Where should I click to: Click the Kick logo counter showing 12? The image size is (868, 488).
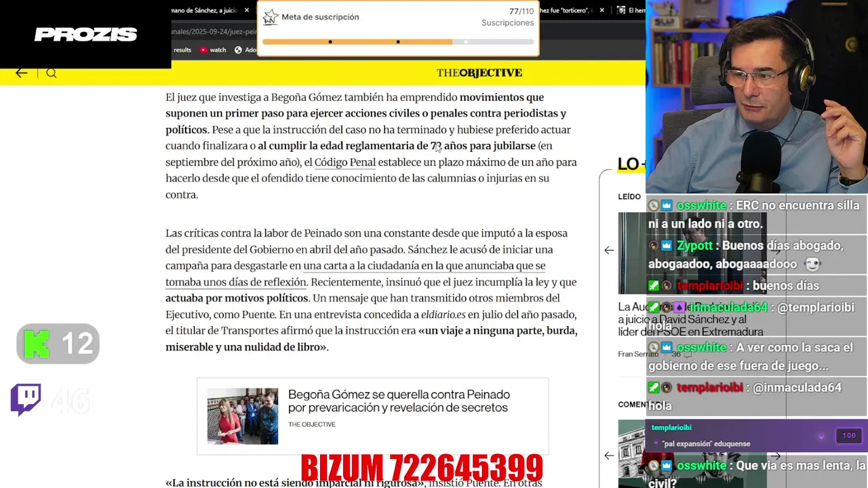pos(58,344)
